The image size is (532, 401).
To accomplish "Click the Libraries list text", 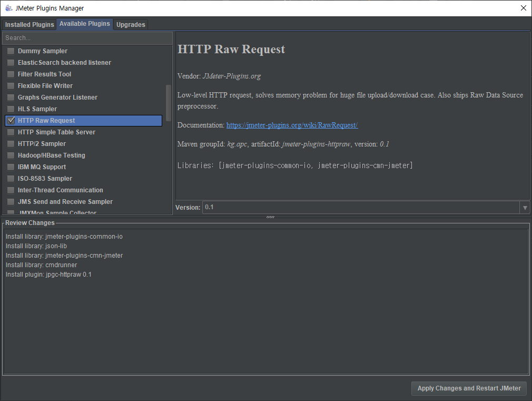I will click(x=295, y=165).
